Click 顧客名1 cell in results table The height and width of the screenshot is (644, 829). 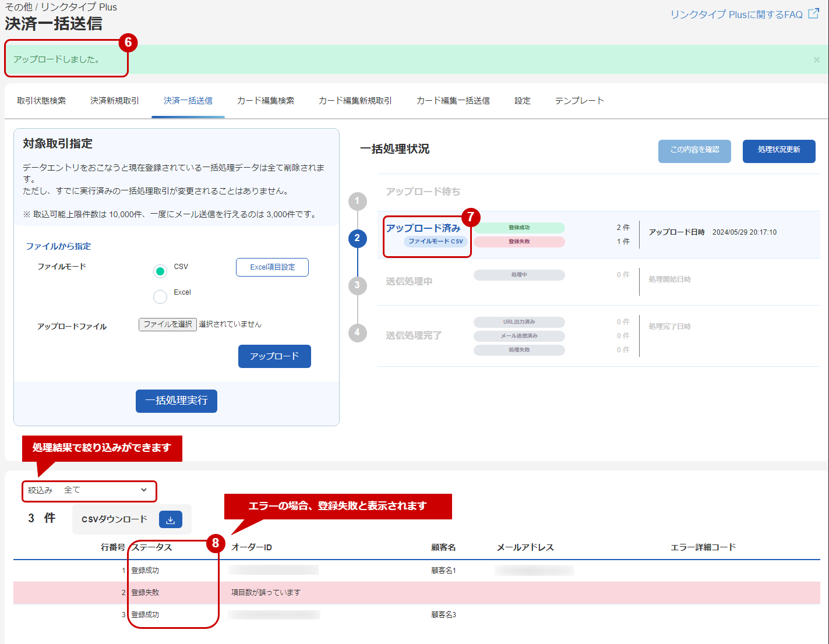tap(444, 571)
